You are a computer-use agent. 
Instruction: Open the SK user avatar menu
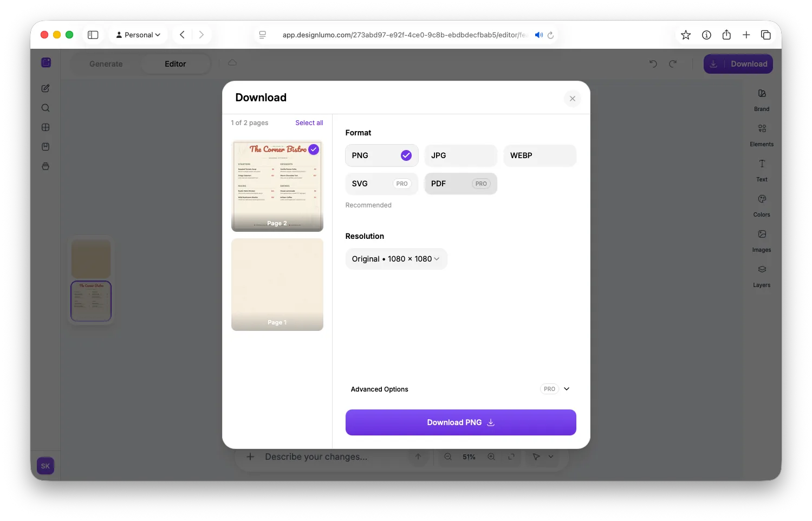click(x=46, y=466)
